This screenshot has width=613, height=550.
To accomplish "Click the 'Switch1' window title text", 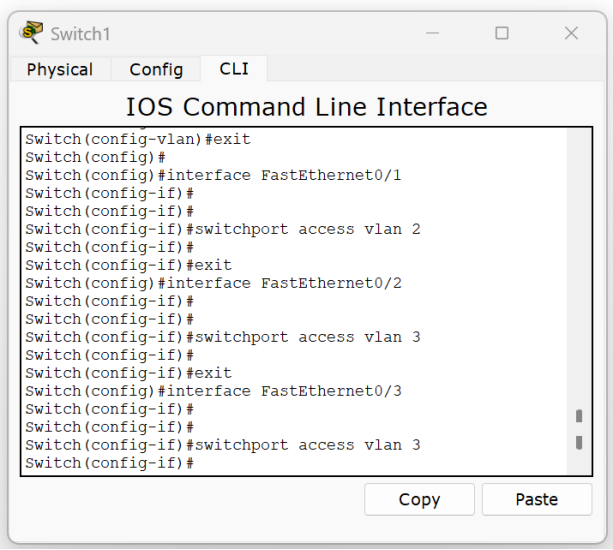I will click(x=80, y=34).
